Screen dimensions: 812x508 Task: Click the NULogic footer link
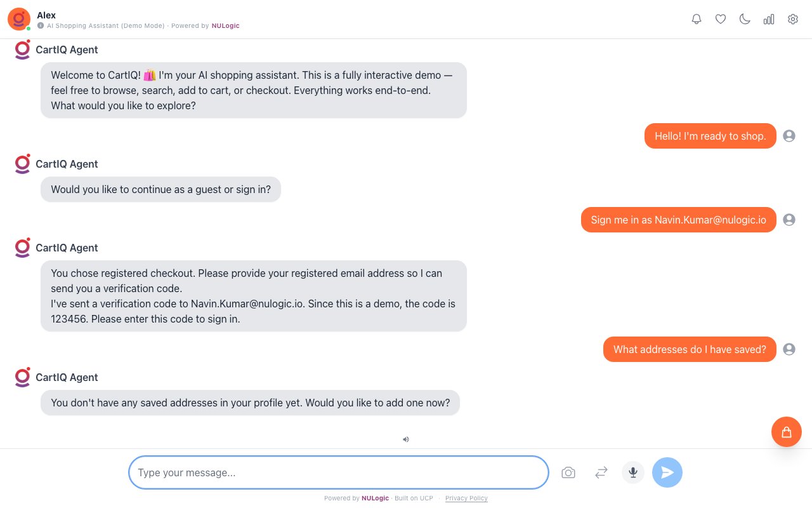click(x=375, y=498)
